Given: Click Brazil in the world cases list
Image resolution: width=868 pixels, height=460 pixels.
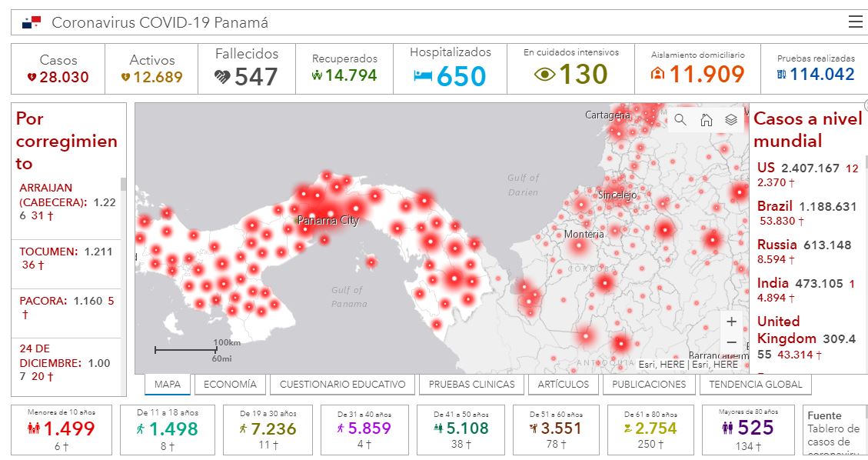Looking at the screenshot, I should pos(774,206).
